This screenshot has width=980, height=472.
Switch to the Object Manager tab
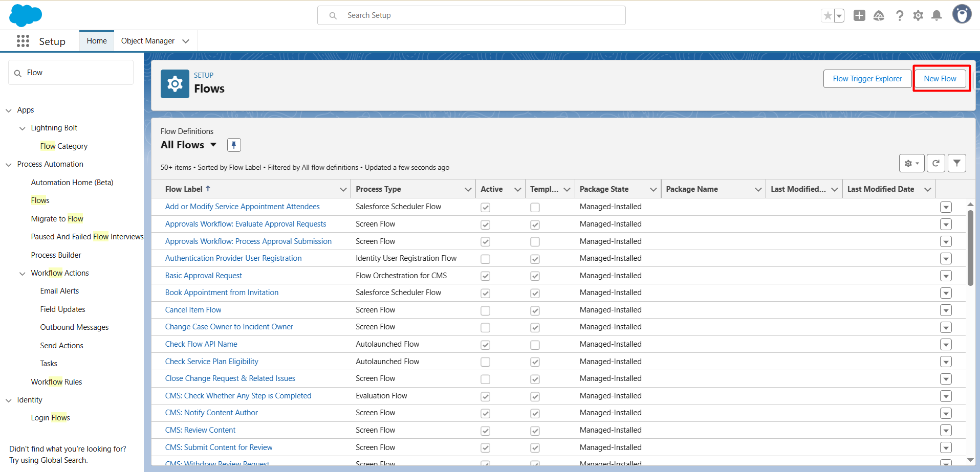[x=148, y=41]
